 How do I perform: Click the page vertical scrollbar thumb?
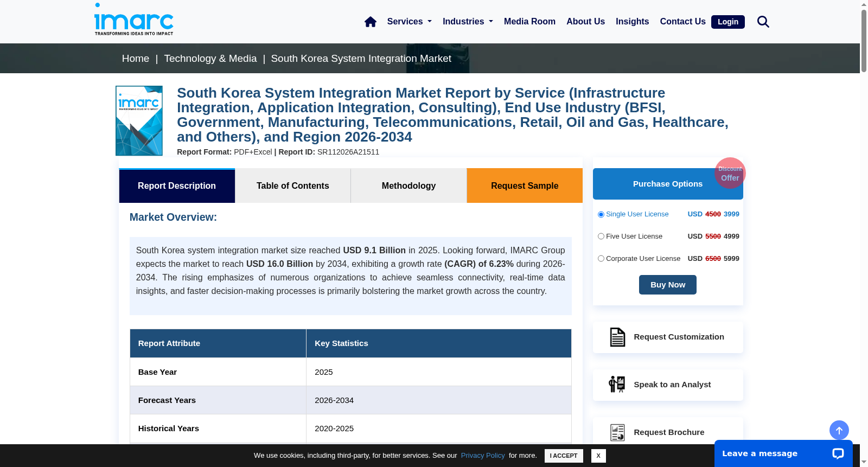(864, 41)
